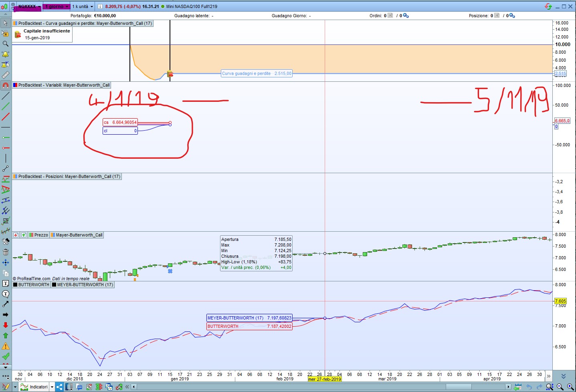576x392 pixels.
Task: Open the dropdown arrow next to Indicatori
Action: tap(52, 387)
